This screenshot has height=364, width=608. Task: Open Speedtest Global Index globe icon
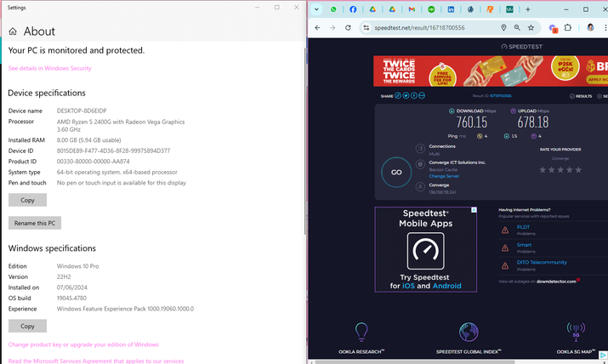point(469,333)
